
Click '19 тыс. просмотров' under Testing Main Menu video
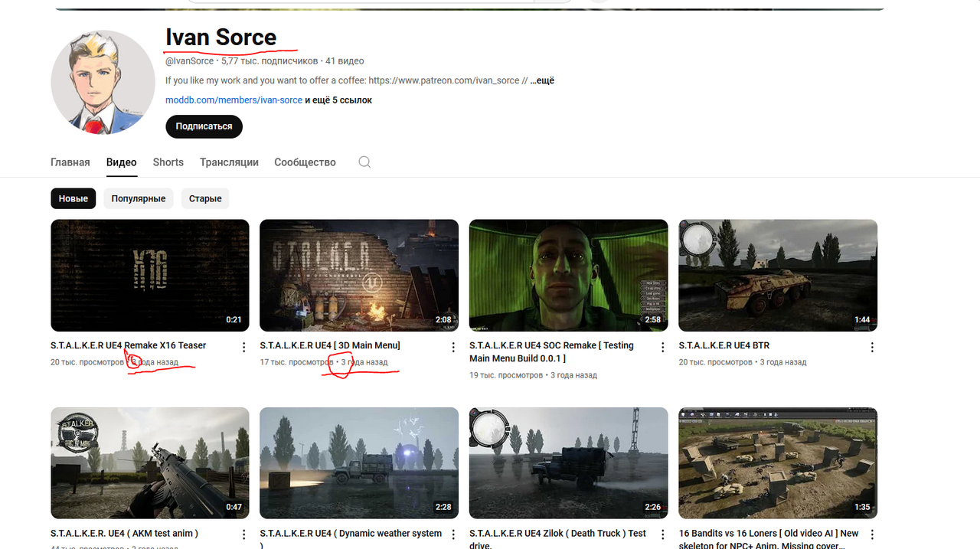coord(505,375)
